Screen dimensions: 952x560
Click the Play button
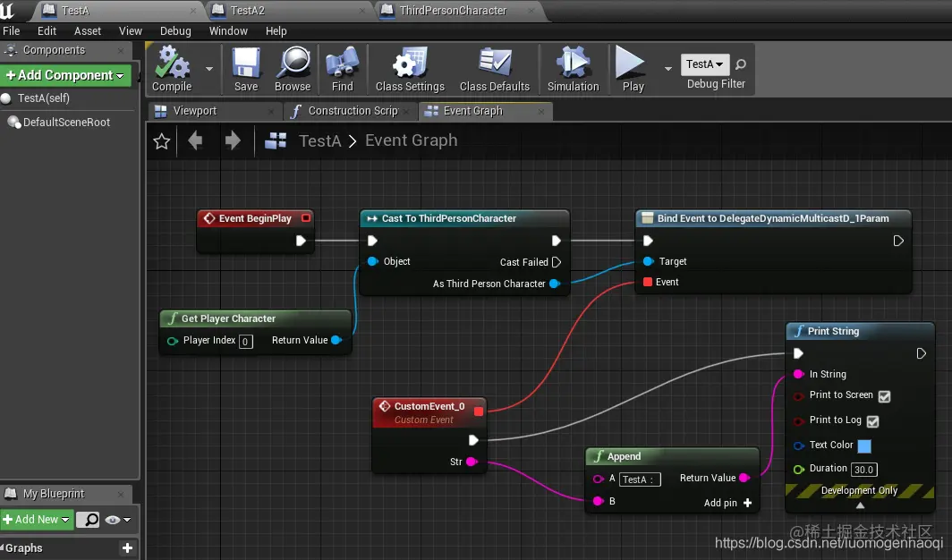(x=632, y=69)
